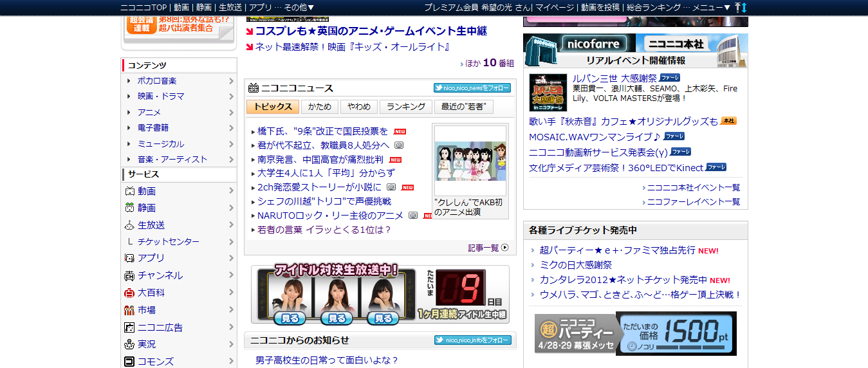Select the トピックス news tab

273,107
